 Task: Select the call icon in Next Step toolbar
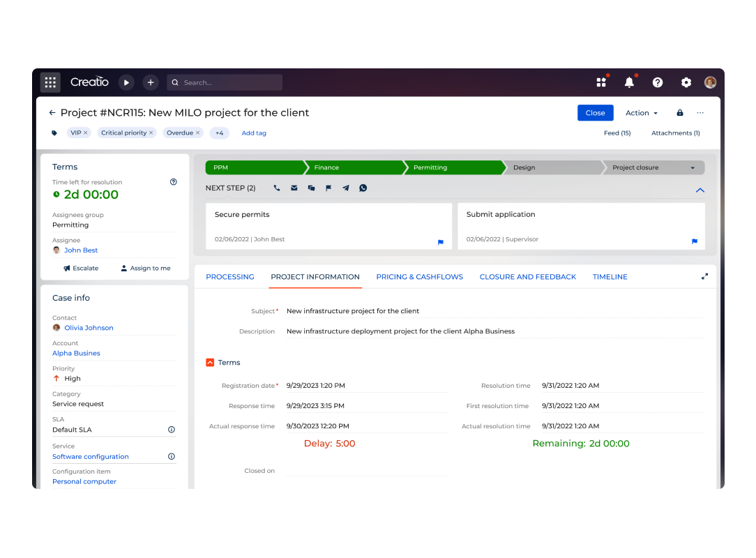tap(277, 188)
